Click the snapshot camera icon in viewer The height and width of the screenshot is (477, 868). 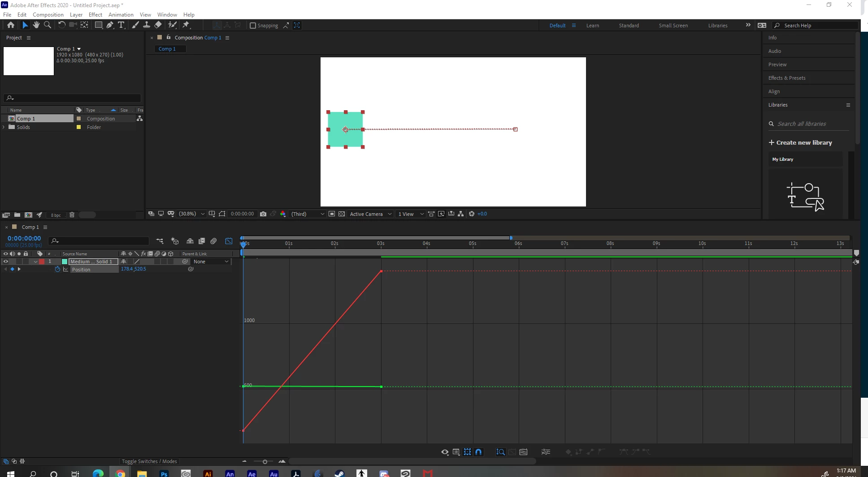point(263,214)
